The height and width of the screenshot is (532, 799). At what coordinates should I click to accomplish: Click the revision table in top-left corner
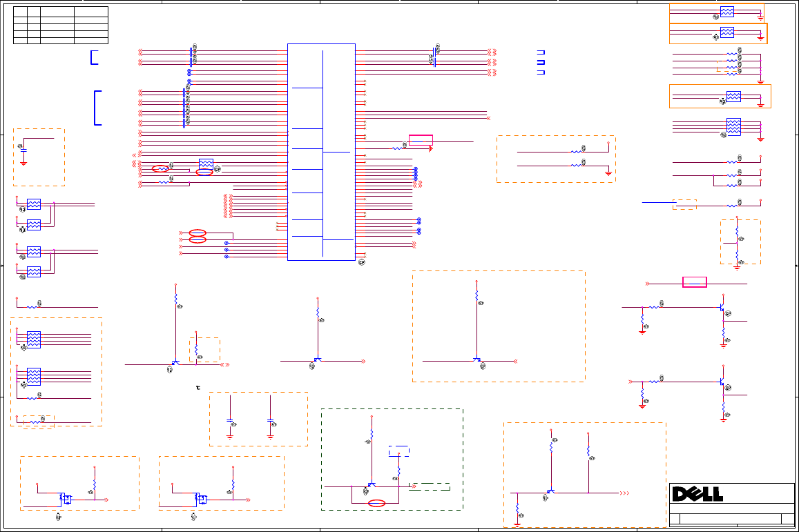pyautogui.click(x=61, y=25)
